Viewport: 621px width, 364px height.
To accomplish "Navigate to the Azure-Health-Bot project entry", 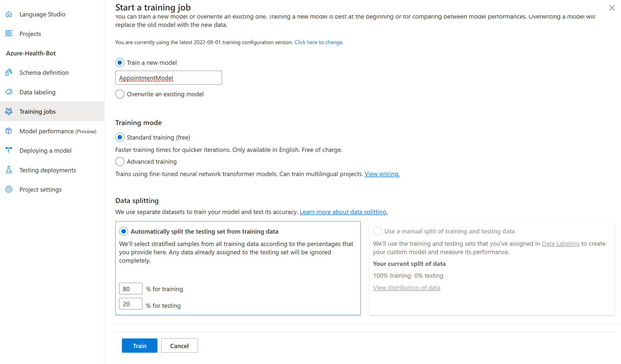I will 31,53.
